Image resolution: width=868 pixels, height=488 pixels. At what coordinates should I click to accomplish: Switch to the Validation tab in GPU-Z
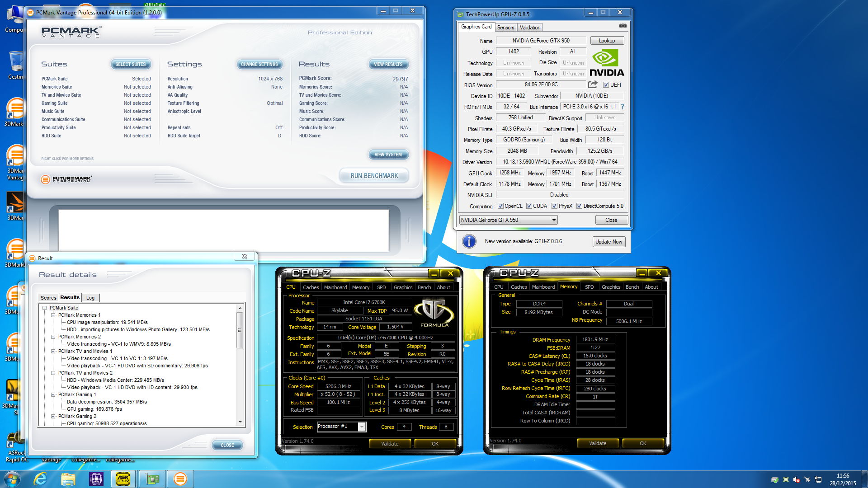[530, 28]
